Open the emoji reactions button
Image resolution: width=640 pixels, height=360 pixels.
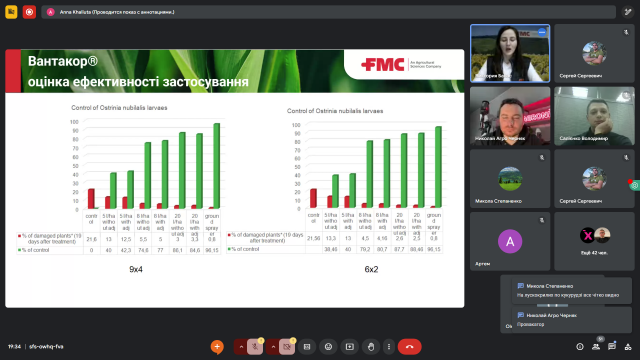point(328,347)
